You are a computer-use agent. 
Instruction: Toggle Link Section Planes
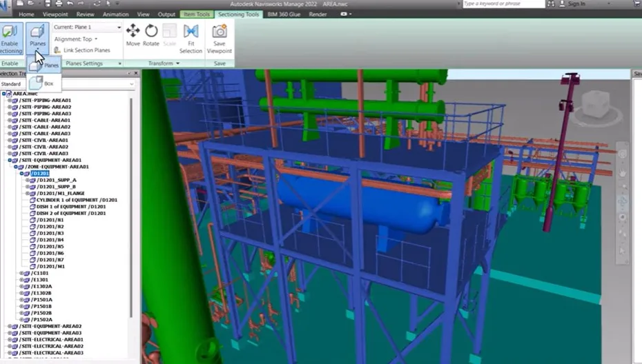[x=82, y=50]
